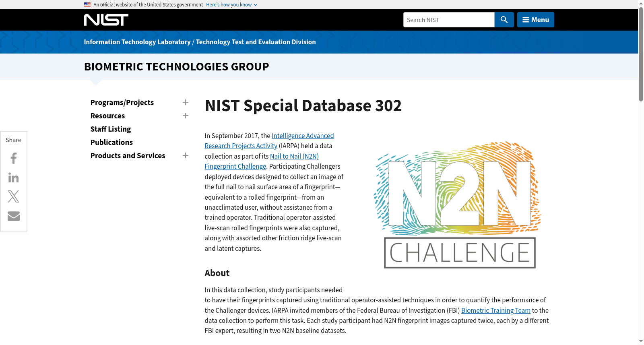The height and width of the screenshot is (345, 644).
Task: Open Publications page
Action: click(111, 142)
